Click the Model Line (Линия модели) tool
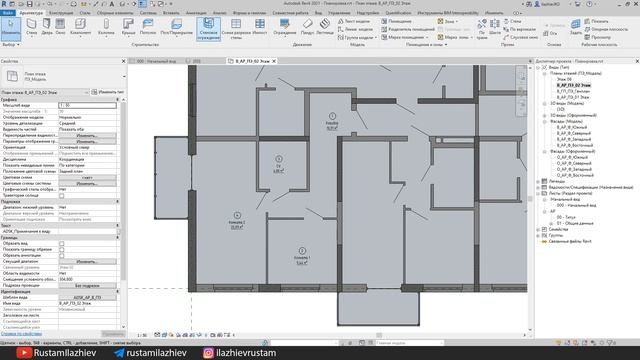Viewport: 640px width, 360px height. pyautogui.click(x=355, y=29)
